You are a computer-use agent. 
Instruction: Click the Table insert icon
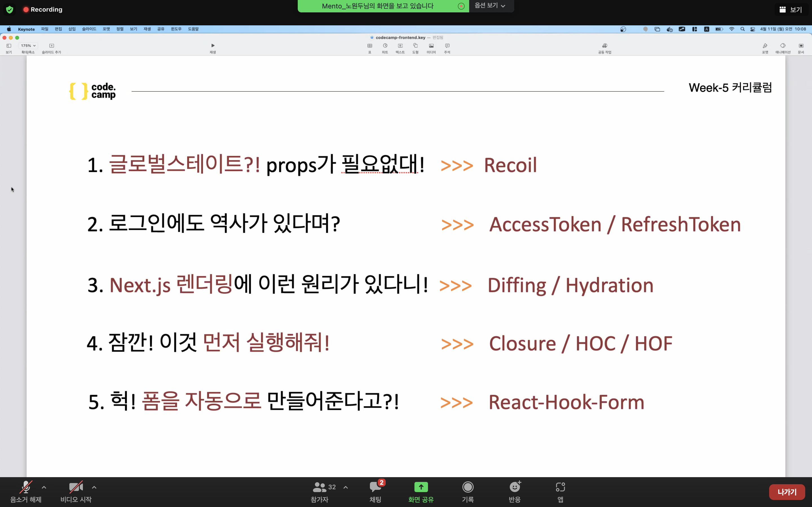[x=370, y=46]
